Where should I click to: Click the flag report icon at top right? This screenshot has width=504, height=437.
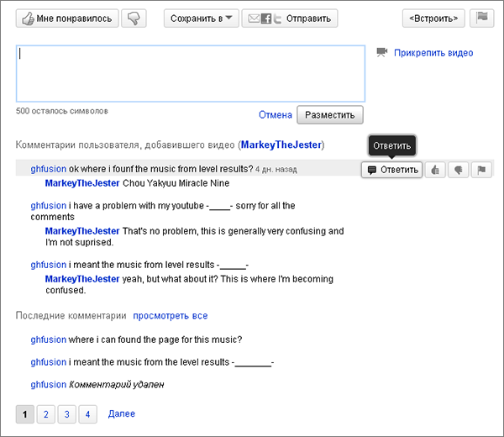(482, 18)
